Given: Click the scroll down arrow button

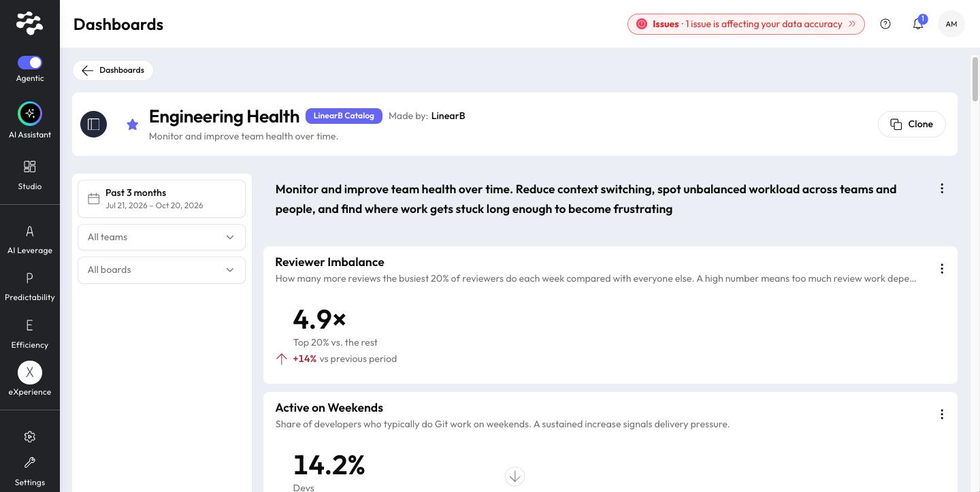Looking at the screenshot, I should (x=515, y=476).
